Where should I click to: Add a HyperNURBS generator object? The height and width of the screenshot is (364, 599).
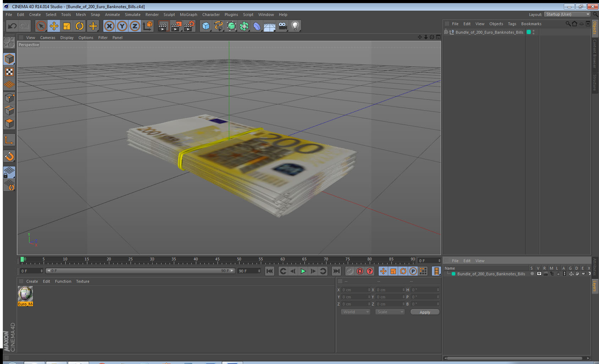point(231,26)
